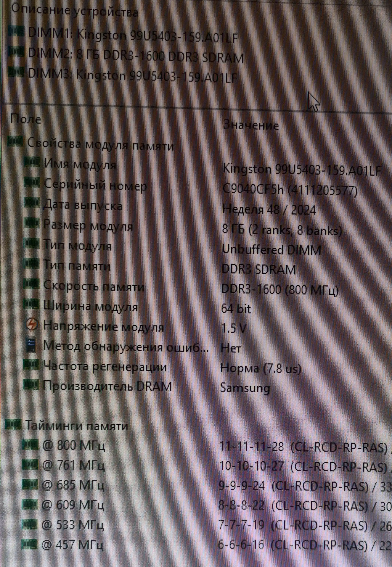Click the Производитель DRAM row icon
The image size is (392, 567).
(31, 385)
